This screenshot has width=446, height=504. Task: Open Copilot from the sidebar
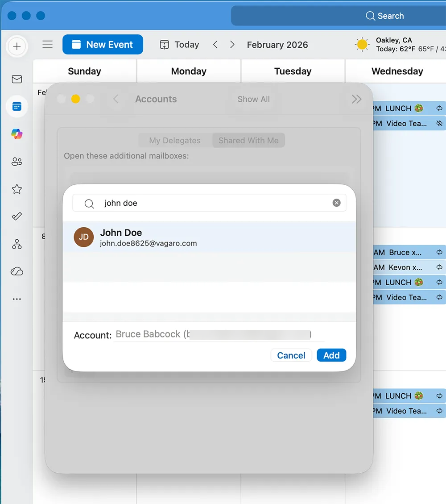pos(17,133)
